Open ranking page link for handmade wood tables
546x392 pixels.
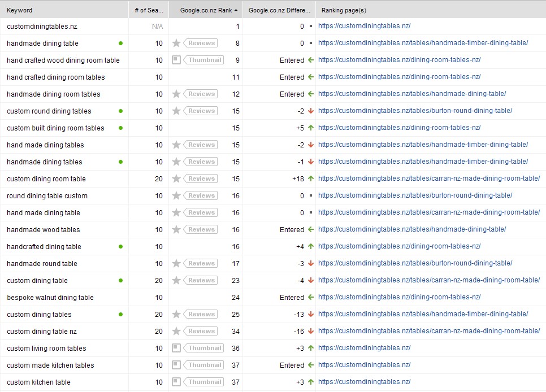(412, 229)
